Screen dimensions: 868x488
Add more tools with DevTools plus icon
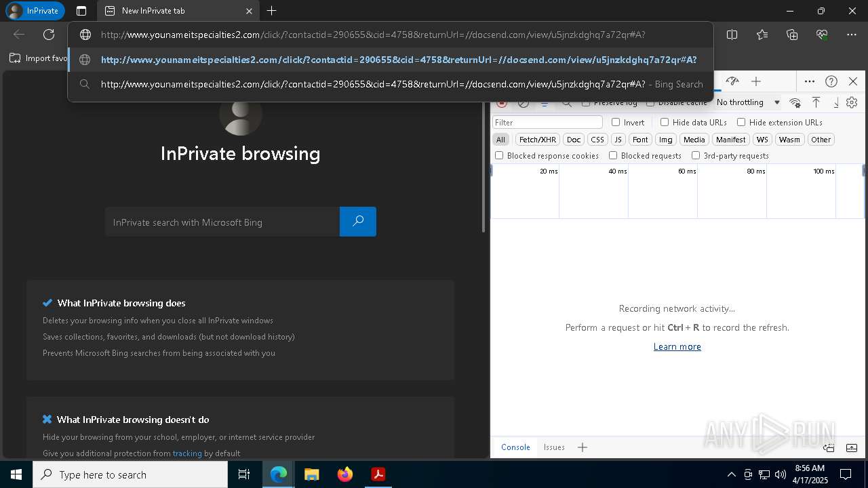tap(756, 81)
